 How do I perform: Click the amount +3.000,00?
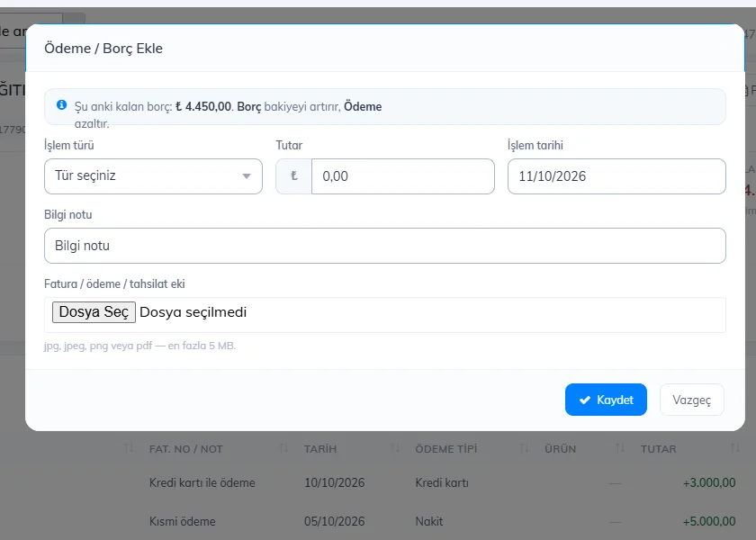pyautogui.click(x=709, y=482)
